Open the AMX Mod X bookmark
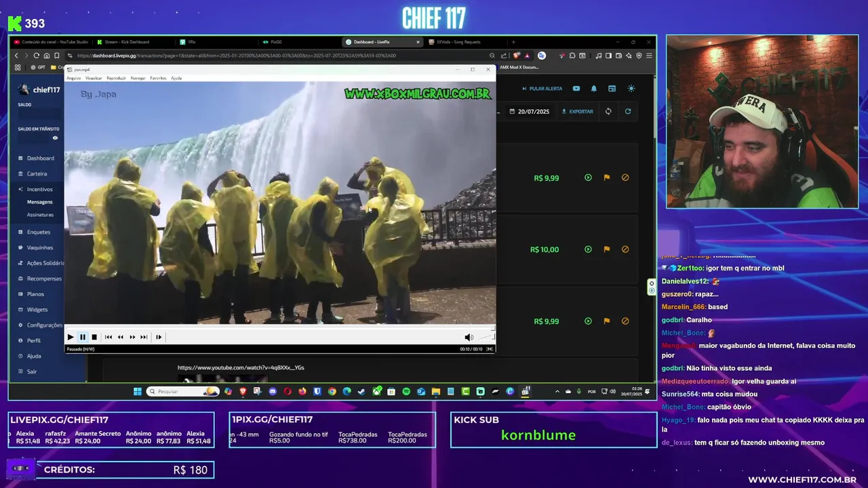 tap(519, 67)
